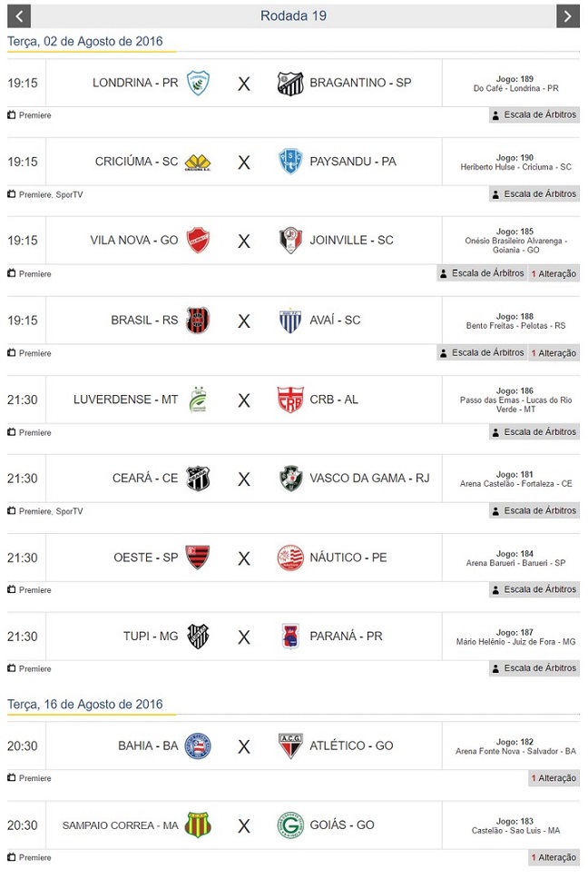This screenshot has width=588, height=879.
Task: Open Escala de Árbitros for Vila Nova match
Action: (482, 273)
